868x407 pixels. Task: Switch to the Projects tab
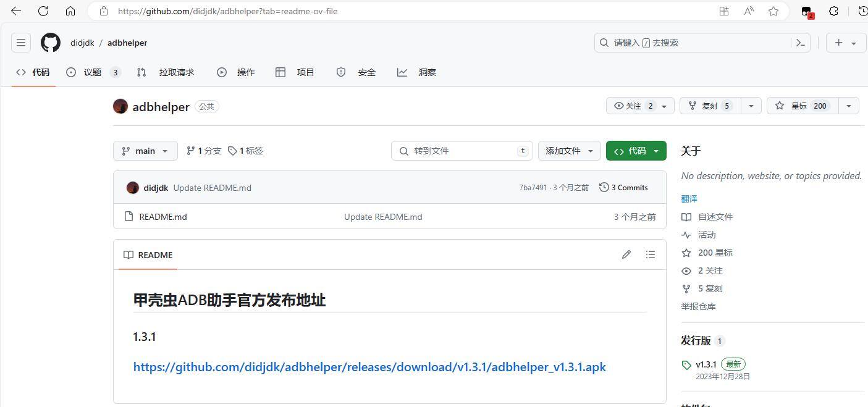click(x=295, y=72)
